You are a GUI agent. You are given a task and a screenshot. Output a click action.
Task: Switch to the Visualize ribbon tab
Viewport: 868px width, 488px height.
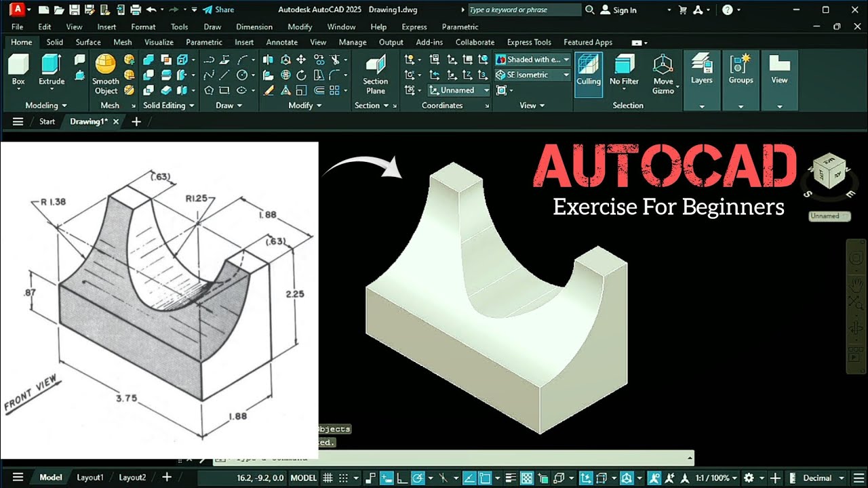coord(159,42)
